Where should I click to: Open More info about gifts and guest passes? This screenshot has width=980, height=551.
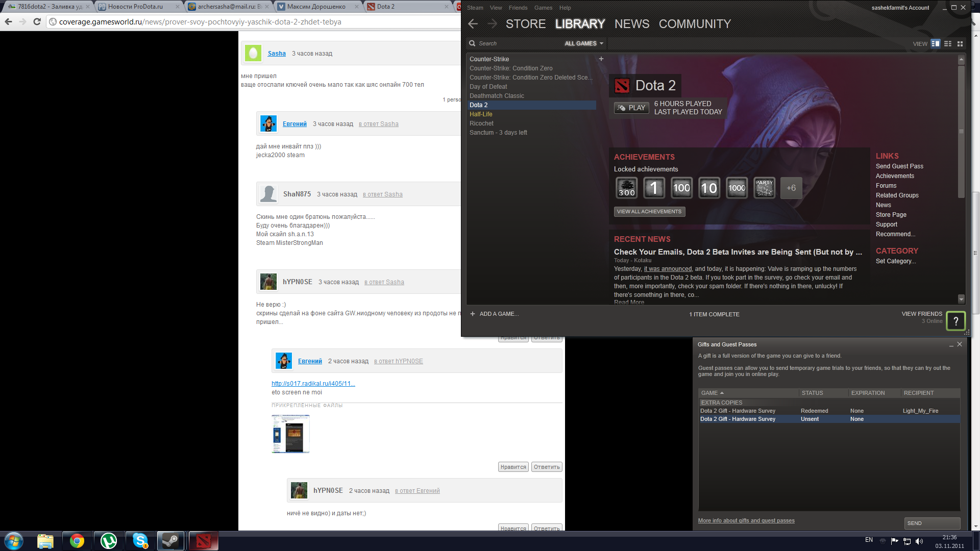click(746, 520)
